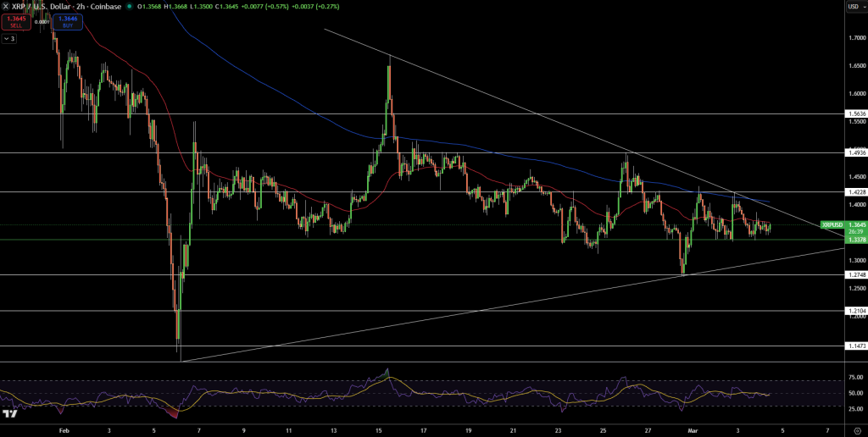Click the XRPUSD last price tag
Viewport: 868px width, 437px height.
832,225
